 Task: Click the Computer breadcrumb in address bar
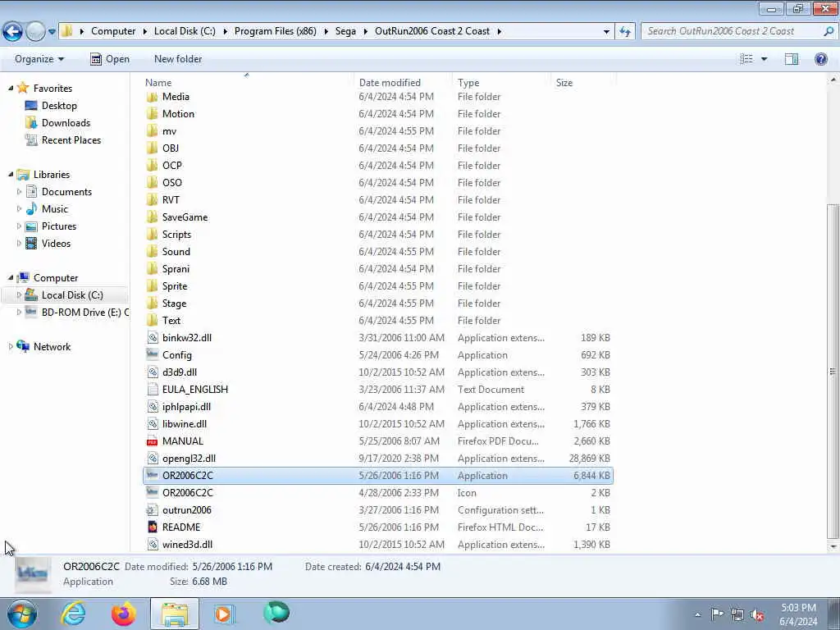pos(113,31)
